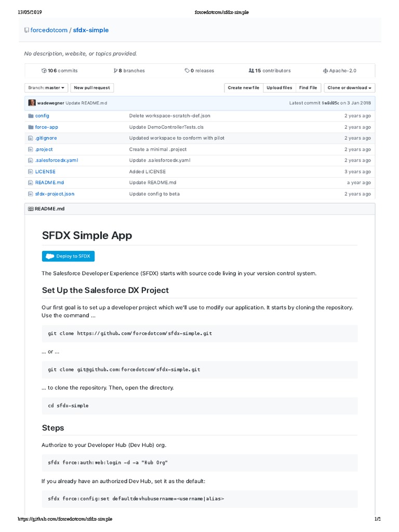The height and width of the screenshot is (532, 399).
Task: Click the config folder icon
Action: pos(30,116)
